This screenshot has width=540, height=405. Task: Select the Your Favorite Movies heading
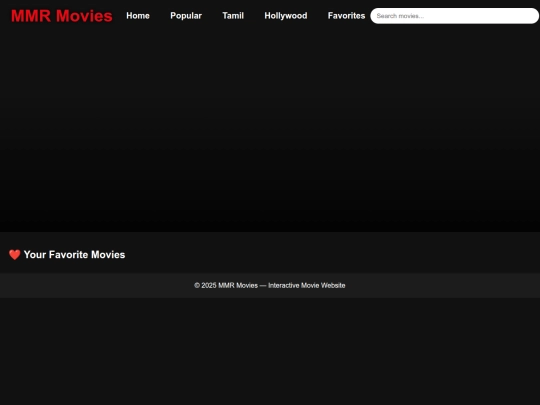67,255
